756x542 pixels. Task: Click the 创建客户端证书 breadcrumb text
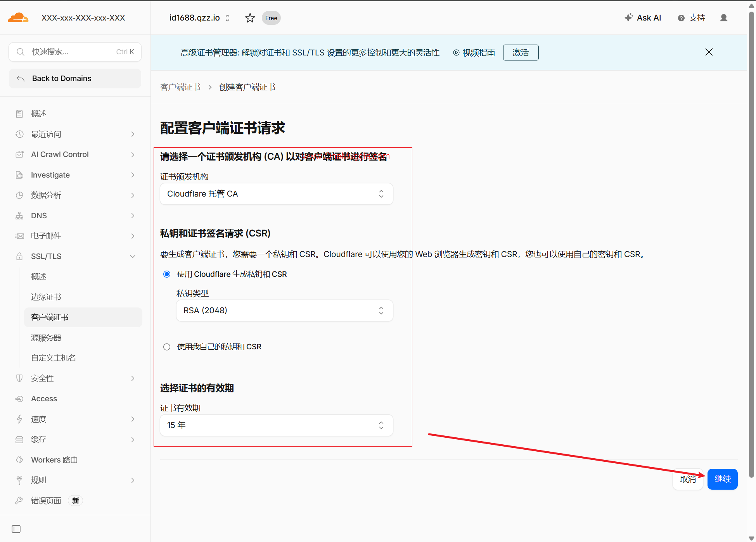click(247, 87)
